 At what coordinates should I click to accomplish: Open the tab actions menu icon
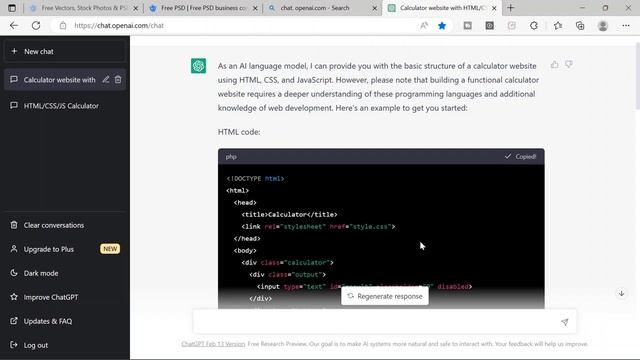pyautogui.click(x=12, y=8)
